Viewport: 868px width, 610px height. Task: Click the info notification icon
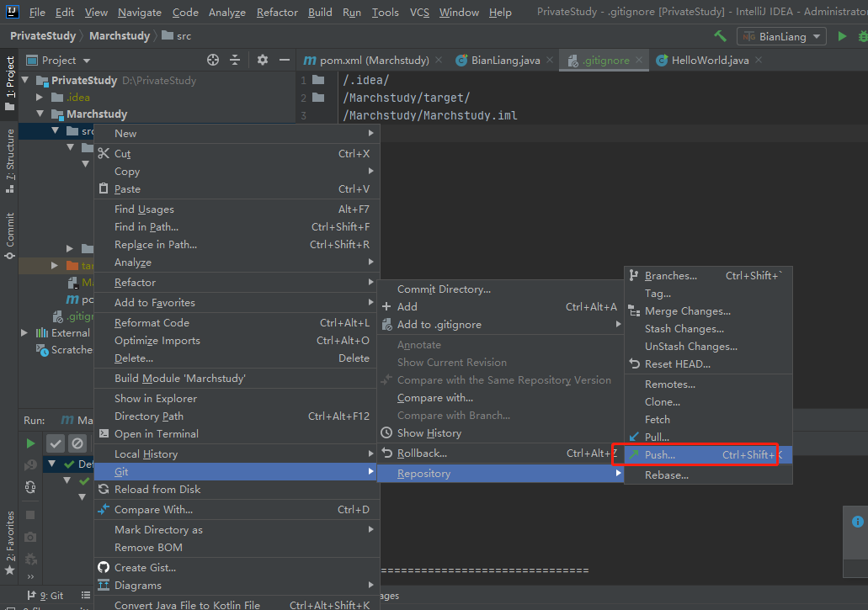(x=858, y=522)
